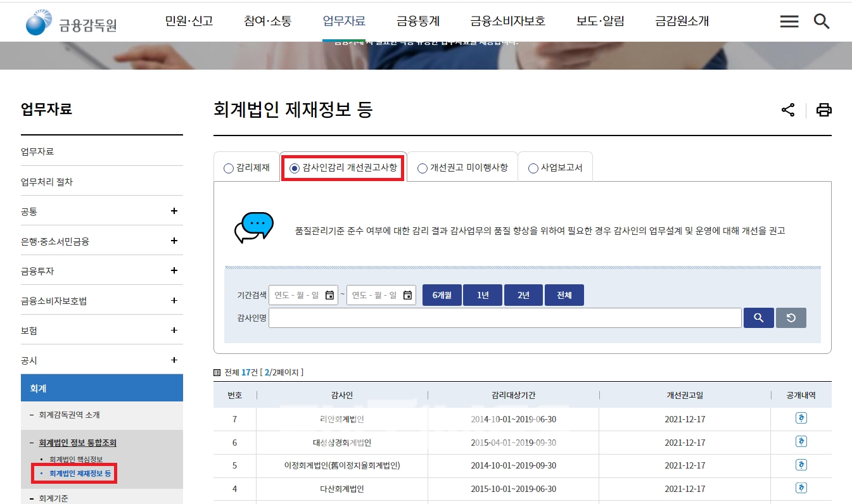
Task: Open the hamburger navigation menu
Action: (x=789, y=21)
